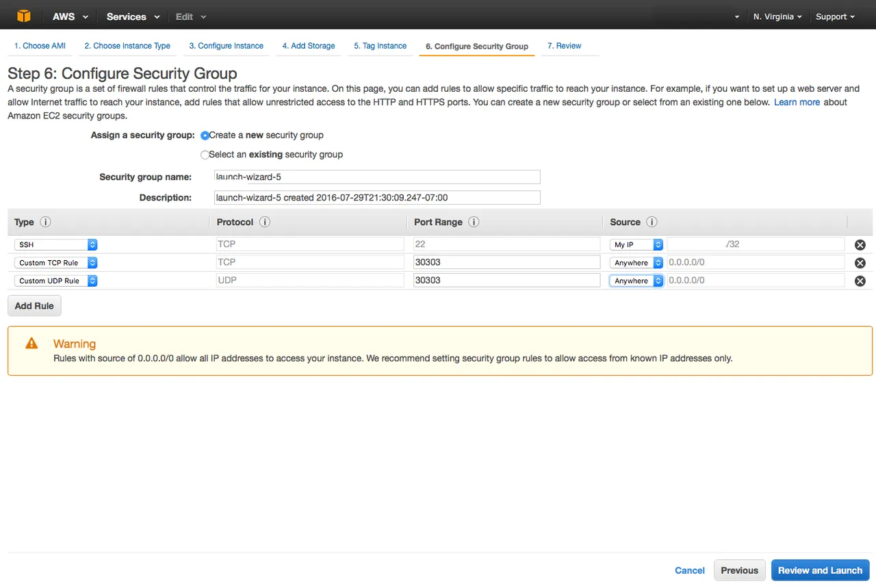This screenshot has width=876, height=588.
Task: Click Review and Launch
Action: click(820, 570)
